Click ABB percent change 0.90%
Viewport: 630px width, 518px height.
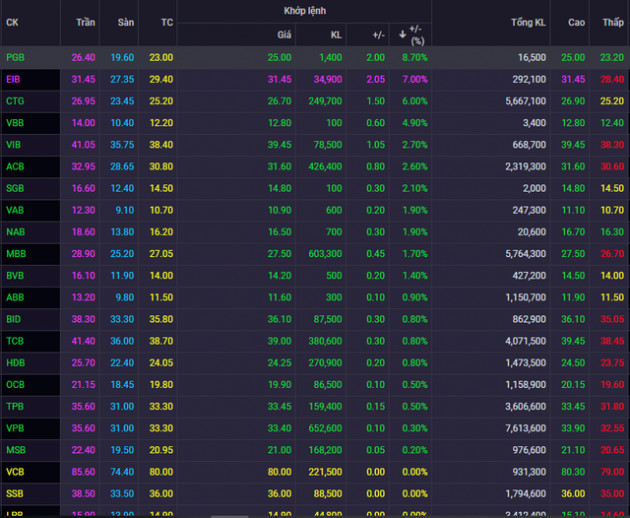click(x=415, y=297)
